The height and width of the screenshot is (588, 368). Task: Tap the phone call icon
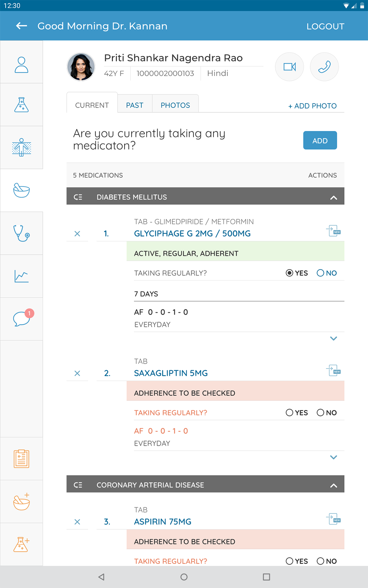(x=324, y=67)
